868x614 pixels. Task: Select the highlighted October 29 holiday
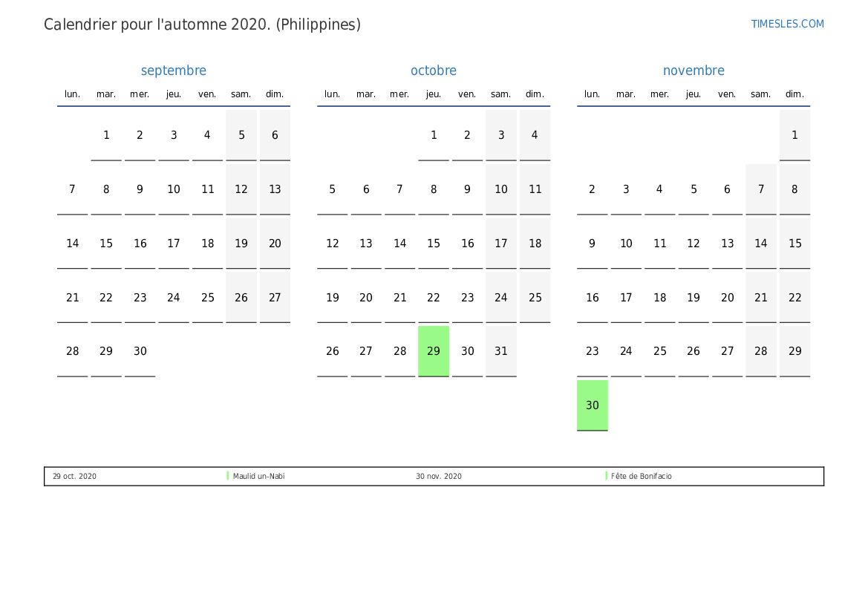(x=434, y=351)
